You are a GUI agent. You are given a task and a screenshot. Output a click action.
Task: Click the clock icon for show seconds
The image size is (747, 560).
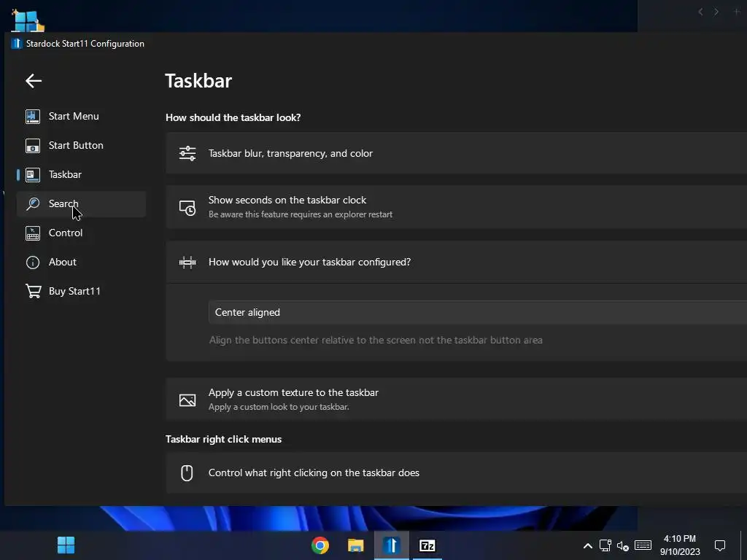click(187, 208)
